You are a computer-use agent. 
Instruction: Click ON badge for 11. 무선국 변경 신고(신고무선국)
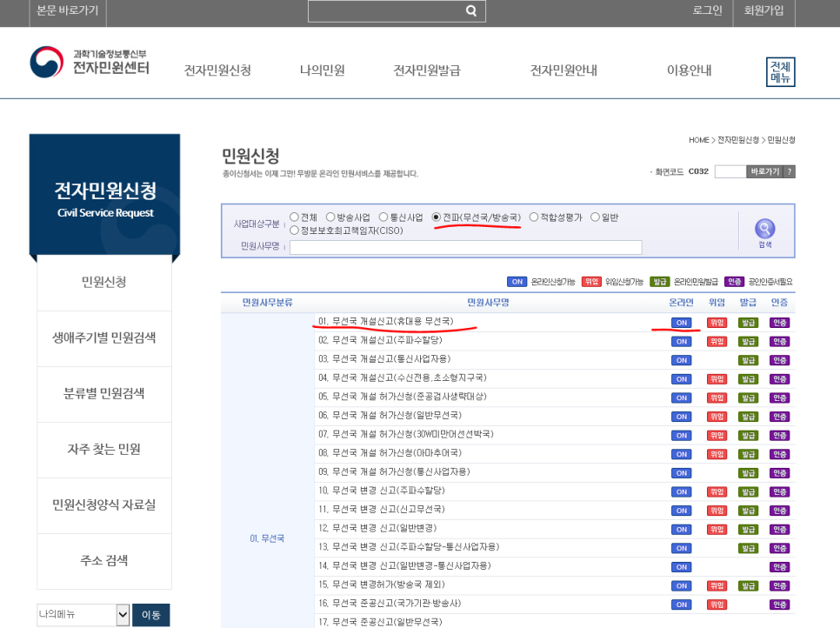(x=682, y=510)
